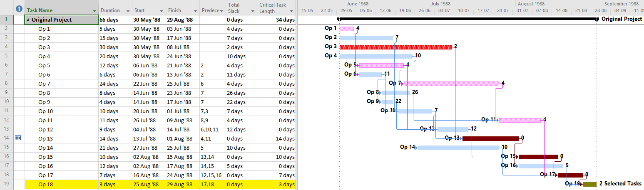This screenshot has height=190, width=644.
Task: Click the Op 13 dark red Gantt bar
Action: (x=490, y=138)
